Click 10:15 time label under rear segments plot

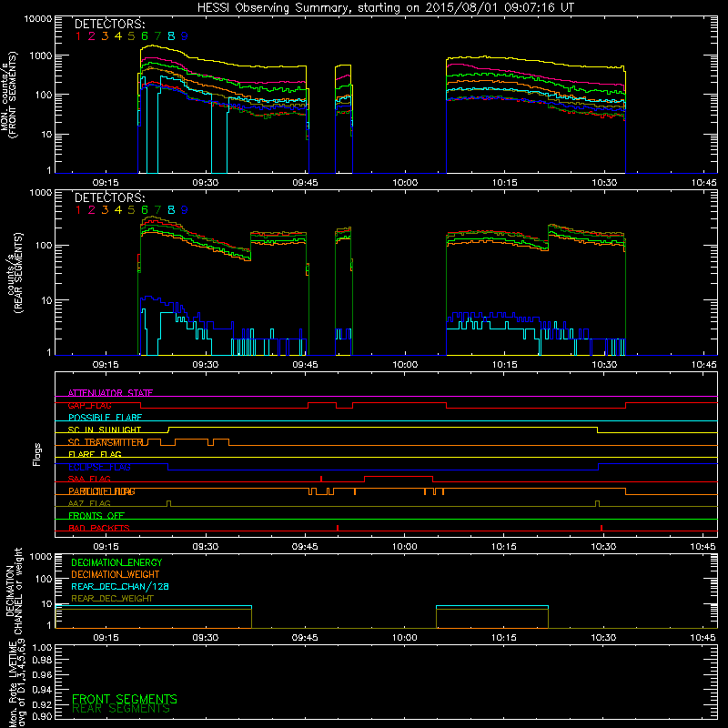pyautogui.click(x=504, y=365)
